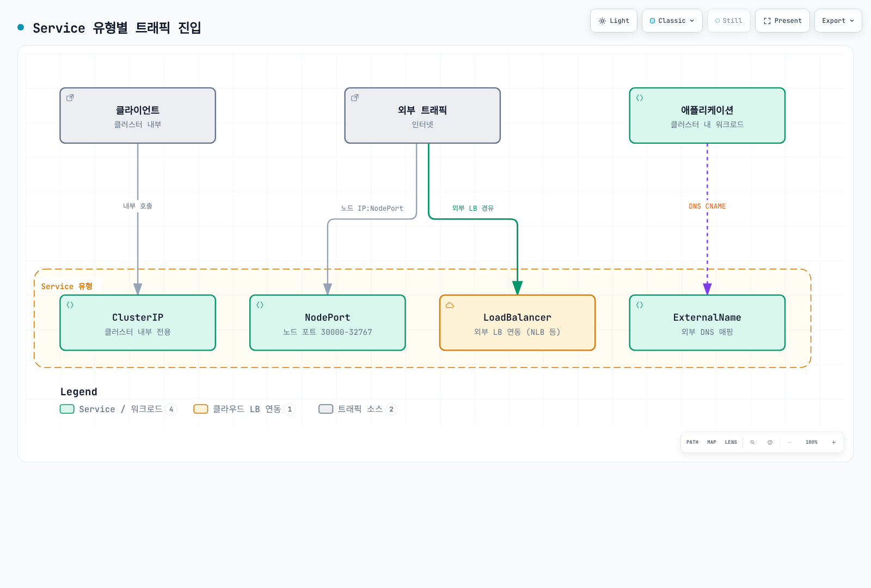Click code icon on ClusterIP node
Image resolution: width=871 pixels, height=588 pixels.
[x=70, y=305]
